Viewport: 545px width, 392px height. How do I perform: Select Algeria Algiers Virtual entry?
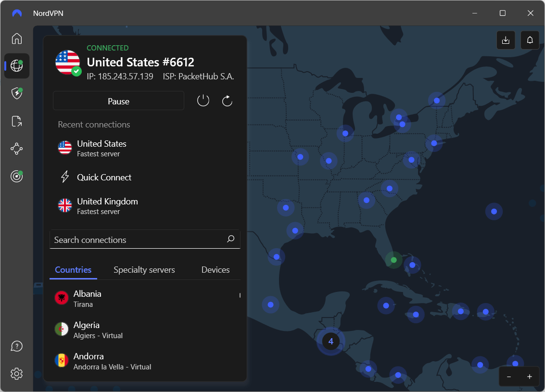pyautogui.click(x=145, y=330)
